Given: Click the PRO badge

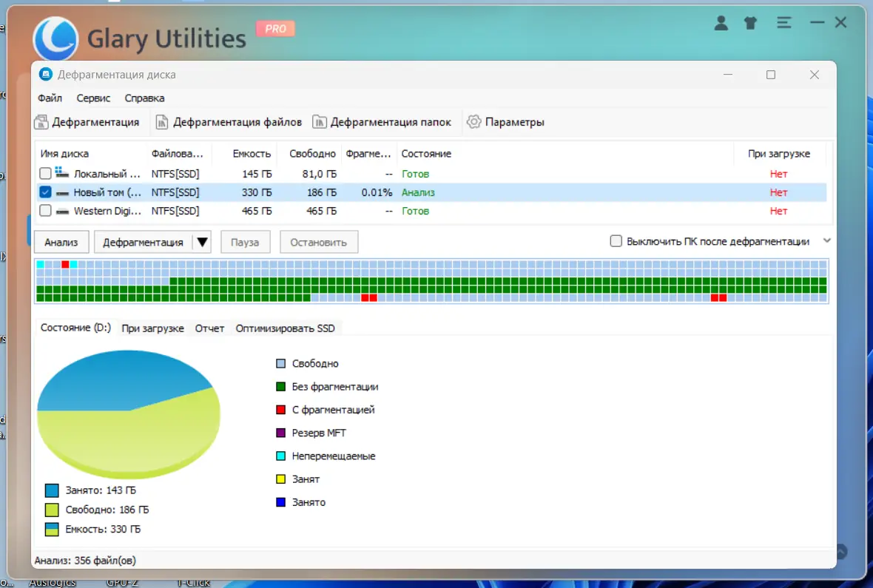Looking at the screenshot, I should [275, 28].
